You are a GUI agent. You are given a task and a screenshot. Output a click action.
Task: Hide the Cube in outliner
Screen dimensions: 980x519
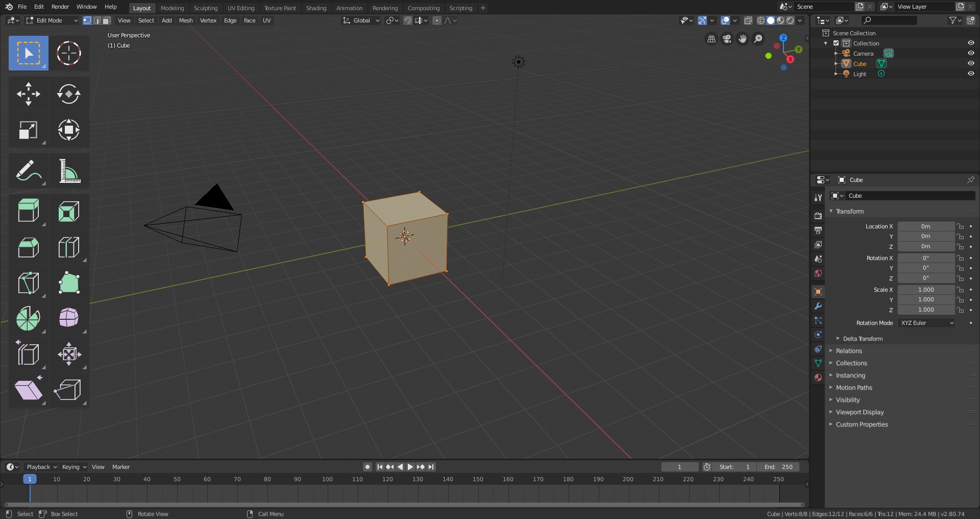971,64
